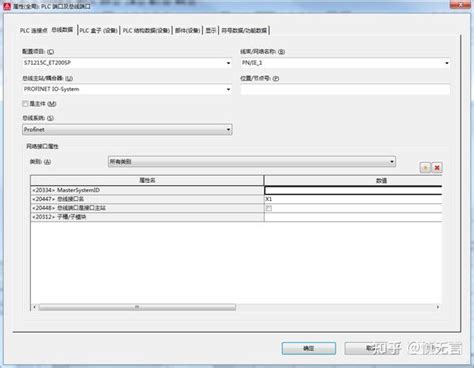Click the red X delete property icon

pos(437,167)
